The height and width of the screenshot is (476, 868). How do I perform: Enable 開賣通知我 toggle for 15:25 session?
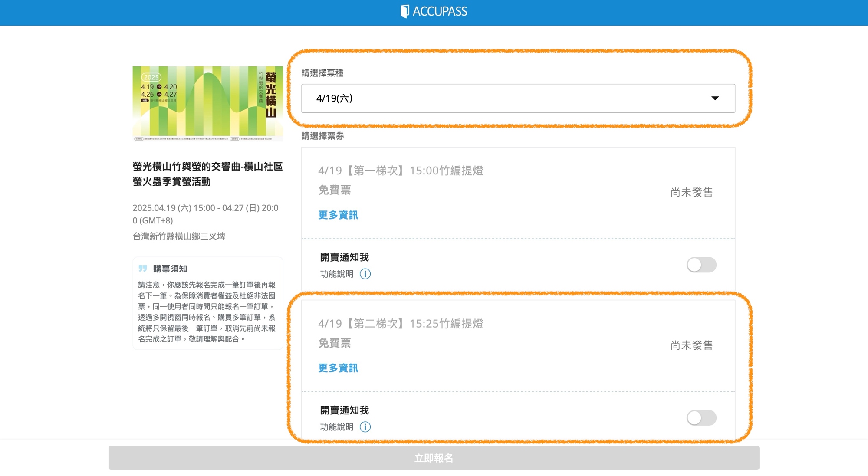[x=701, y=418]
